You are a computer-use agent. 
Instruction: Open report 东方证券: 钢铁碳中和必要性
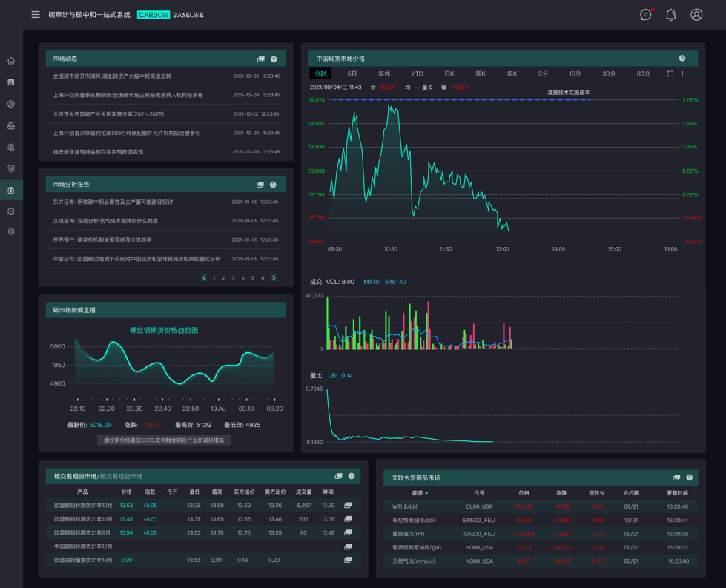coord(113,202)
